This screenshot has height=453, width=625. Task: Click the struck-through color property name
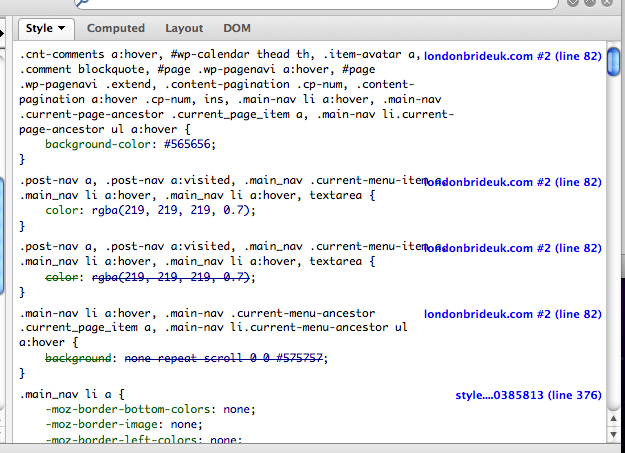(62, 277)
